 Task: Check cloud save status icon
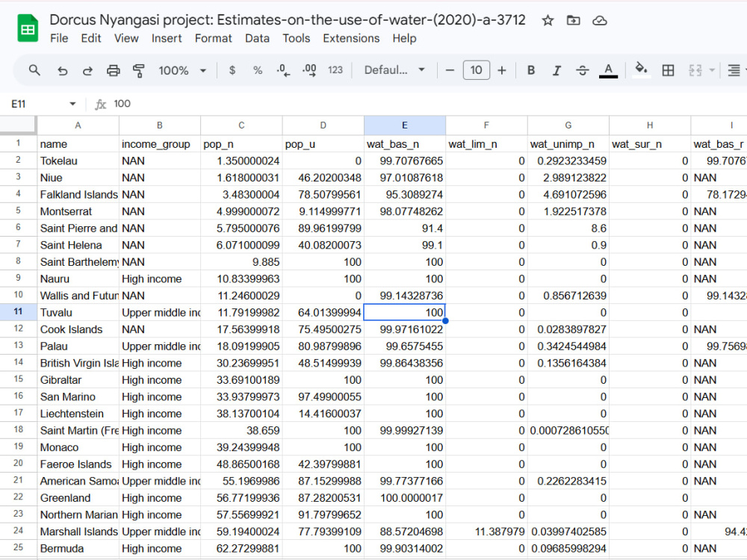[x=599, y=20]
